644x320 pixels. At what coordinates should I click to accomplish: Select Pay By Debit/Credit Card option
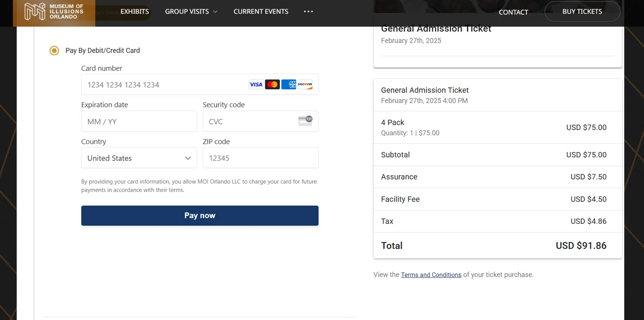point(54,51)
